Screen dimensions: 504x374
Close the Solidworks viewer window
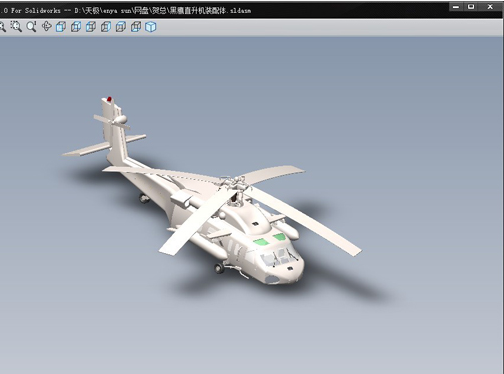coord(490,7)
